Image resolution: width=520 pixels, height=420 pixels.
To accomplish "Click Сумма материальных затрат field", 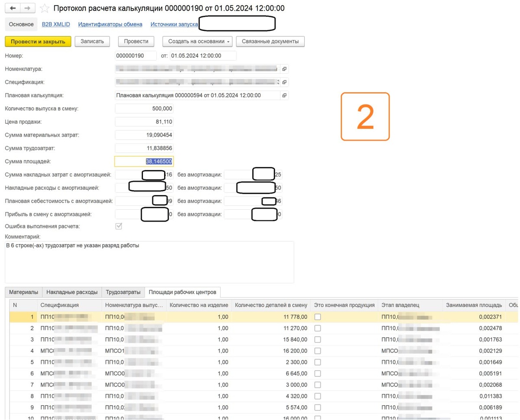I will tap(144, 135).
